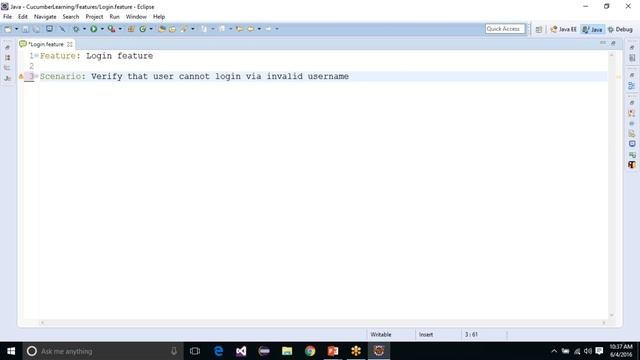
Task: Click the editor horizontal scrollbar
Action: (x=322, y=322)
